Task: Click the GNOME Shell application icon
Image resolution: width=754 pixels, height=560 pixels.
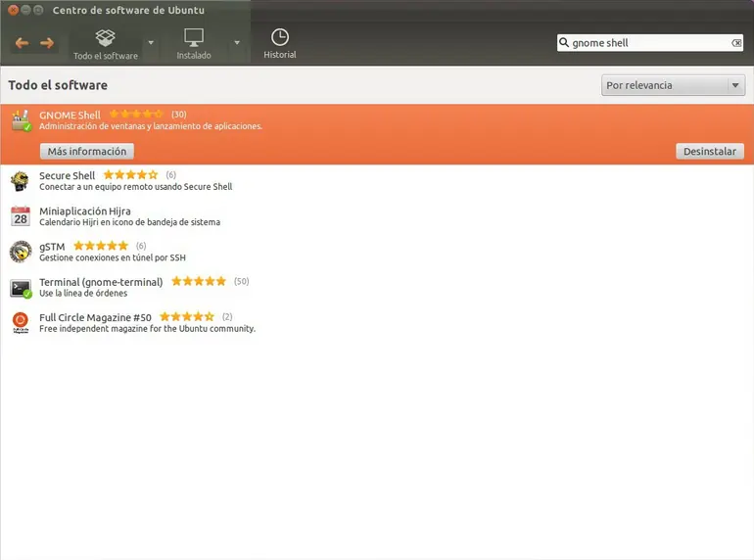Action: pyautogui.click(x=22, y=120)
